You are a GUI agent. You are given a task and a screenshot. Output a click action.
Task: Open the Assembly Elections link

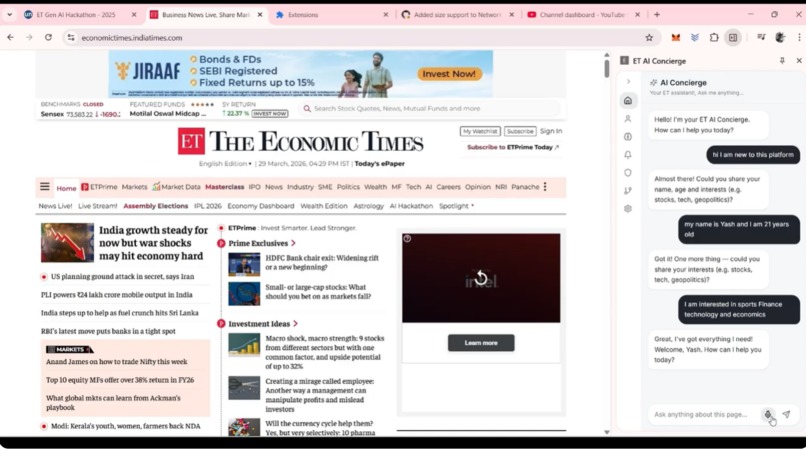(x=155, y=206)
